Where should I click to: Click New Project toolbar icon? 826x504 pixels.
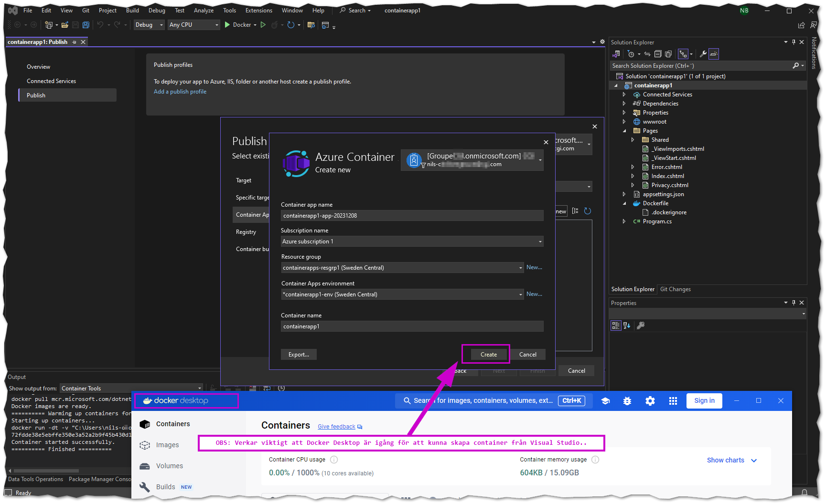pos(48,25)
